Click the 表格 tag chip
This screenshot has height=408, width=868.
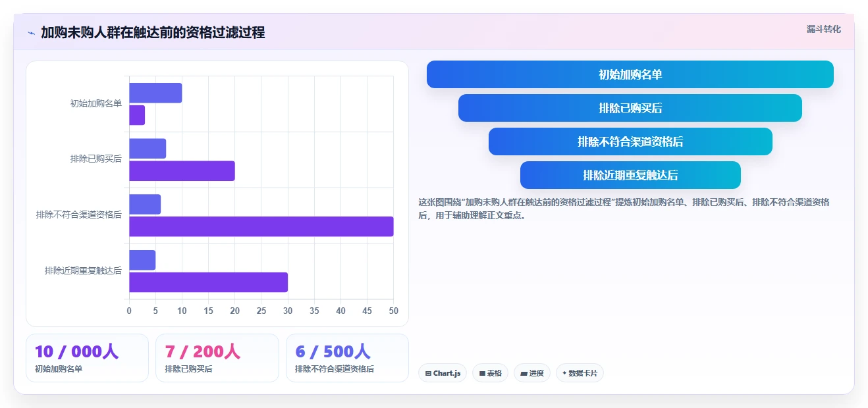click(490, 373)
